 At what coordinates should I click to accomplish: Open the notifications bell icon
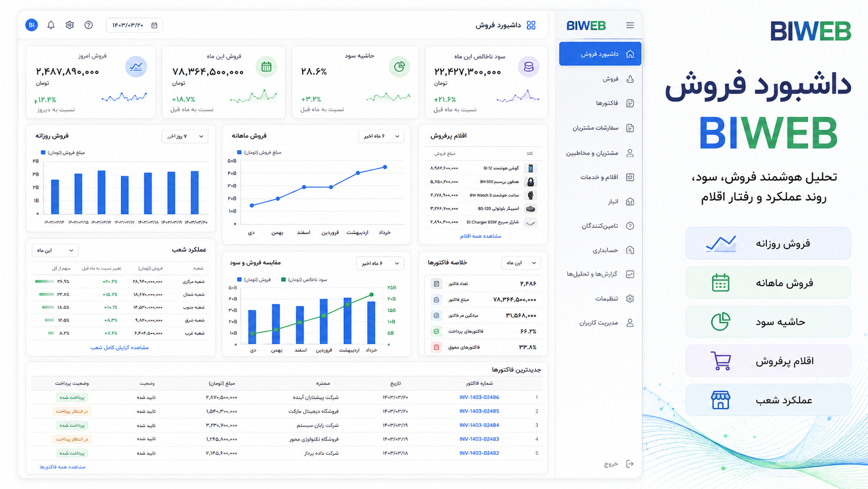coord(51,25)
